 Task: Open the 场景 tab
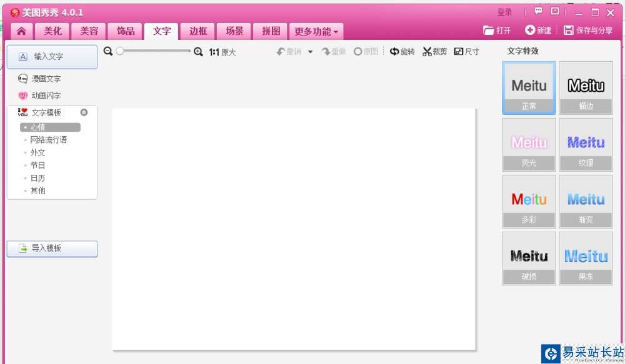pyautogui.click(x=234, y=31)
